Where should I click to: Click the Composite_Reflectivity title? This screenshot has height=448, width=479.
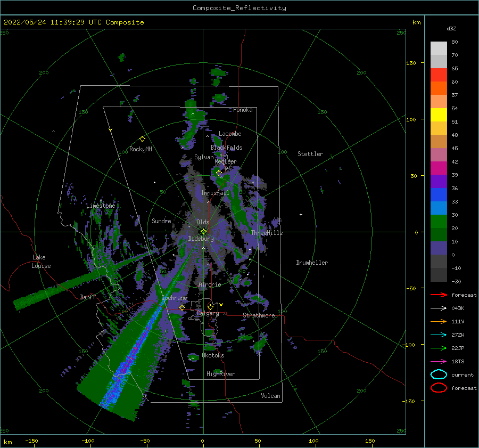click(x=240, y=8)
